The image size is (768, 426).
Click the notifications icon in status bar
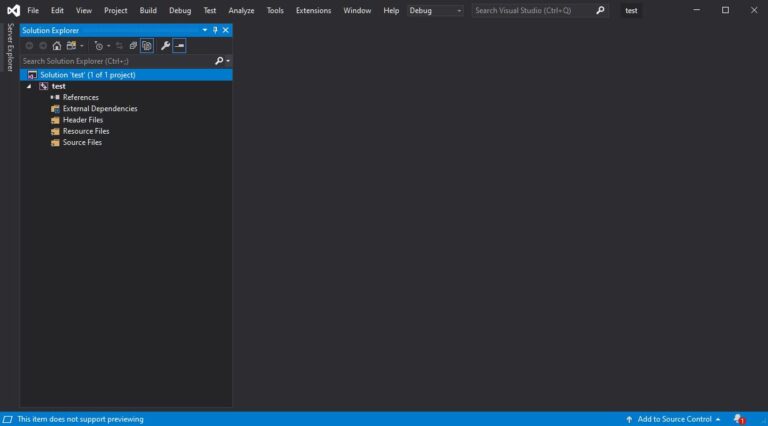[x=738, y=419]
